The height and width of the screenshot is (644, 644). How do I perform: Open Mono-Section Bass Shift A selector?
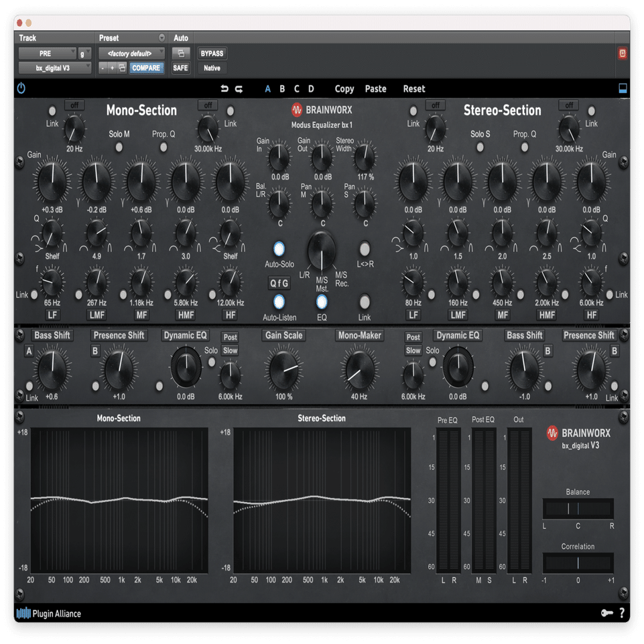pos(29,351)
